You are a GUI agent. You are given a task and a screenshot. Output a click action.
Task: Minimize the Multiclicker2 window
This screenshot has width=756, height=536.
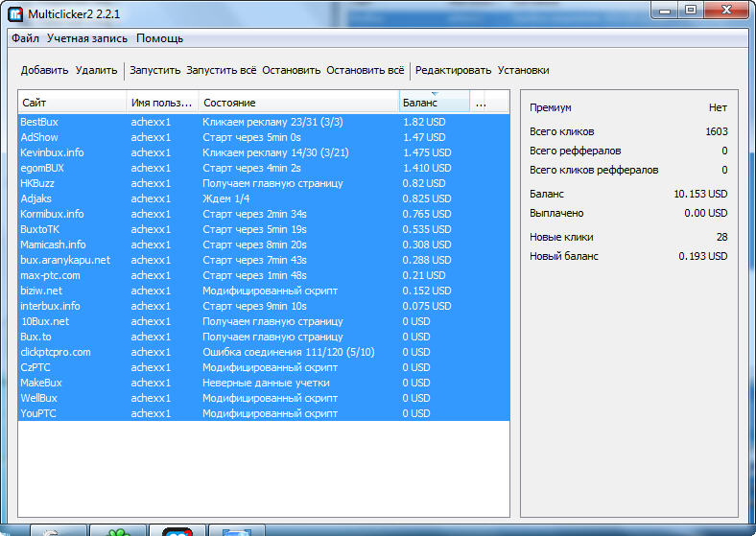[x=666, y=11]
